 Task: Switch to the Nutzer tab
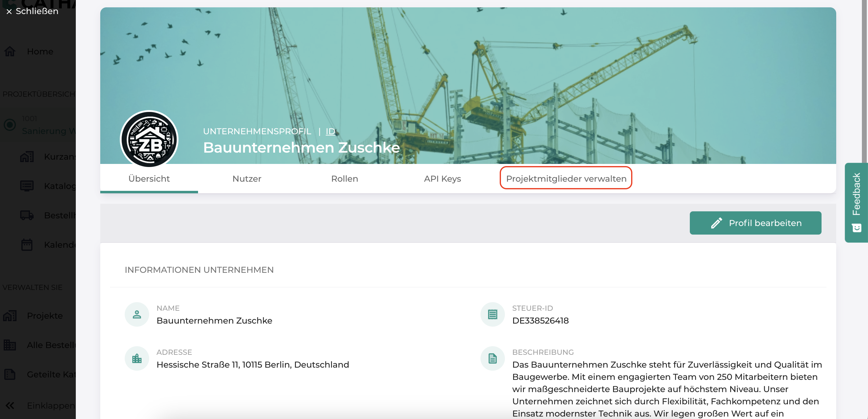[247, 179]
